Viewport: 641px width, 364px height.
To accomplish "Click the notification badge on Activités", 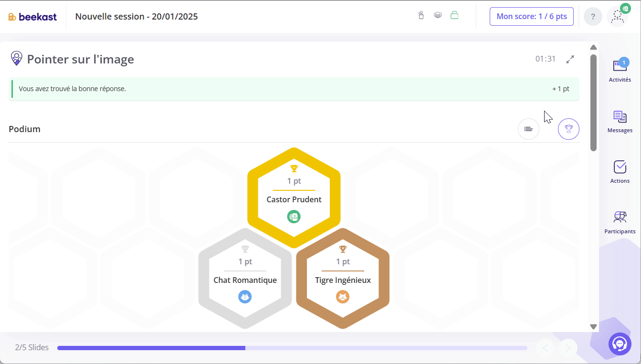I will pyautogui.click(x=624, y=62).
